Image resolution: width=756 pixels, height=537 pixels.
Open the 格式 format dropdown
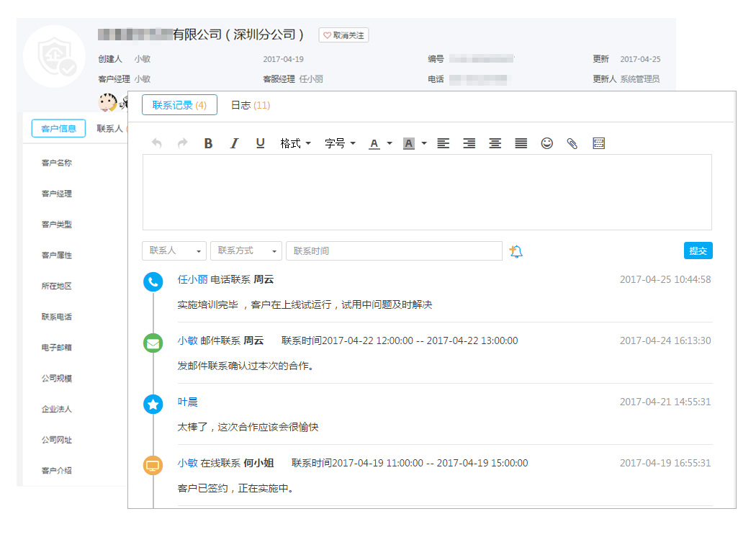[x=295, y=143]
